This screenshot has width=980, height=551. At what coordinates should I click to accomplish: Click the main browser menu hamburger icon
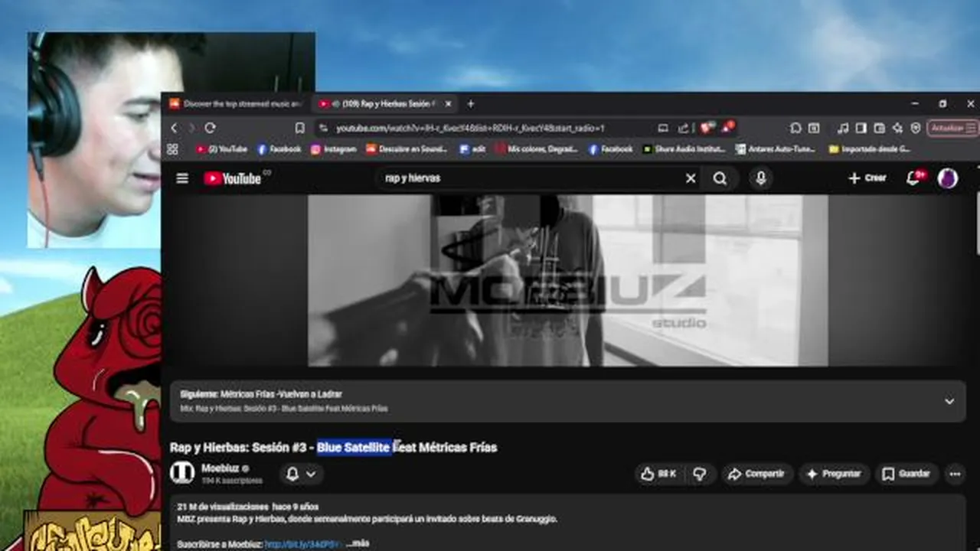coord(971,128)
